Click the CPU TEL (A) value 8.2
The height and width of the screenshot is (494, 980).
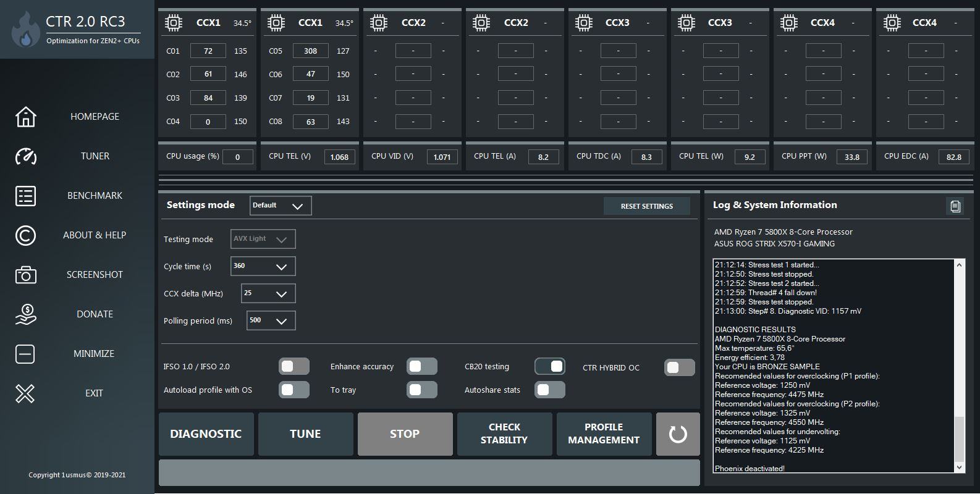pos(544,157)
